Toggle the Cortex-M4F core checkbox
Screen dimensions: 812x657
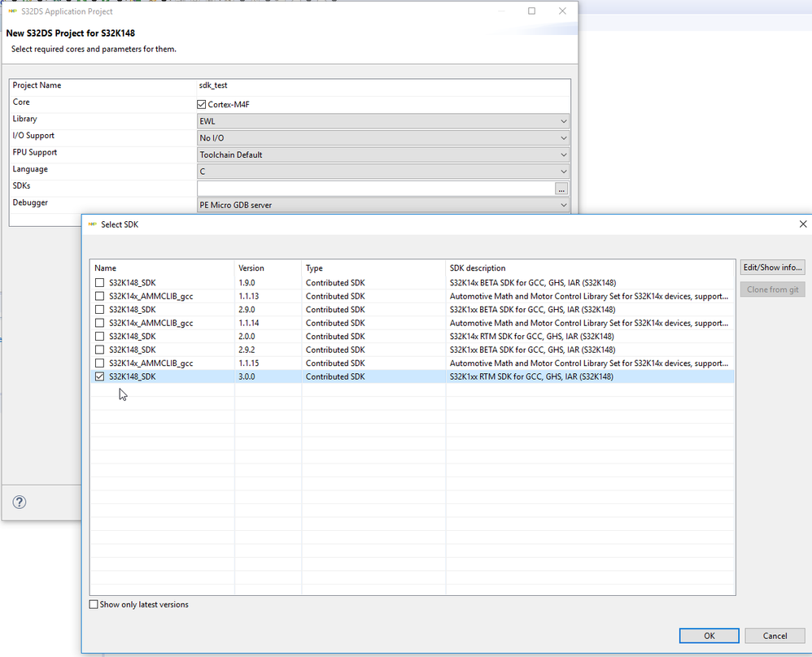click(202, 105)
